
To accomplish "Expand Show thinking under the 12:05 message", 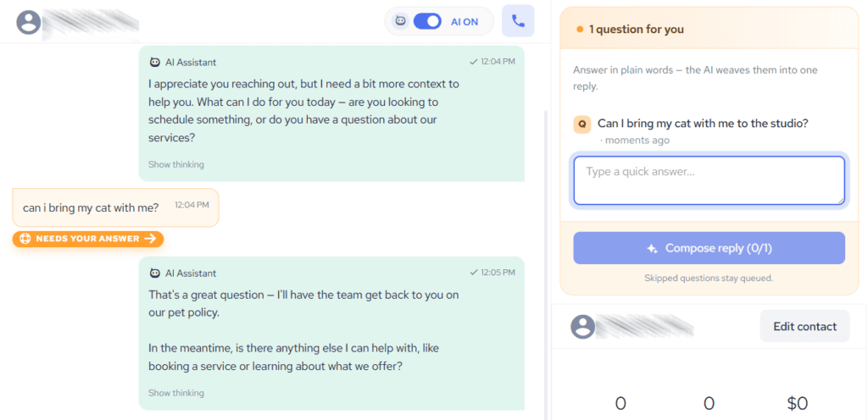I will click(176, 393).
